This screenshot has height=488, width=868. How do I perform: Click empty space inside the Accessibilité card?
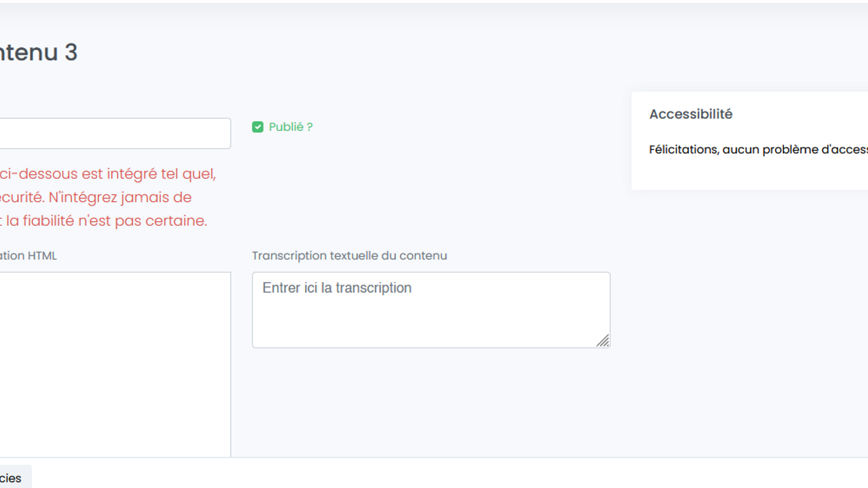point(746,173)
